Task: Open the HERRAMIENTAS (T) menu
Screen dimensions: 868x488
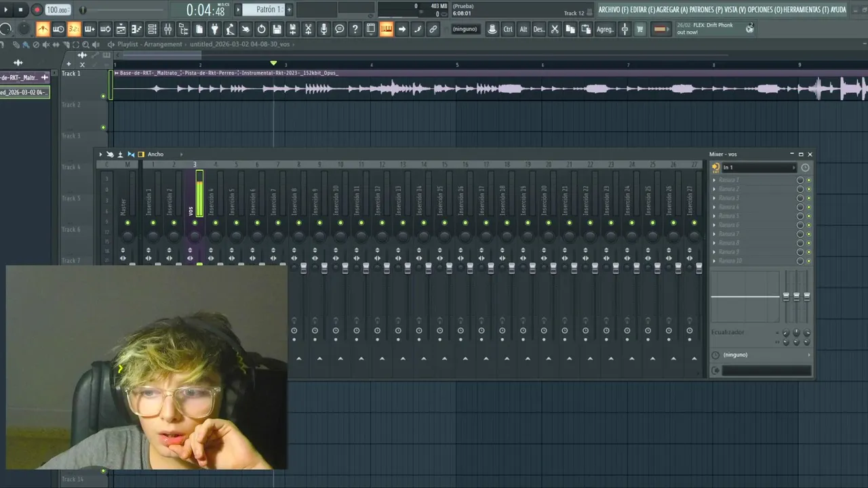Action: (x=806, y=9)
